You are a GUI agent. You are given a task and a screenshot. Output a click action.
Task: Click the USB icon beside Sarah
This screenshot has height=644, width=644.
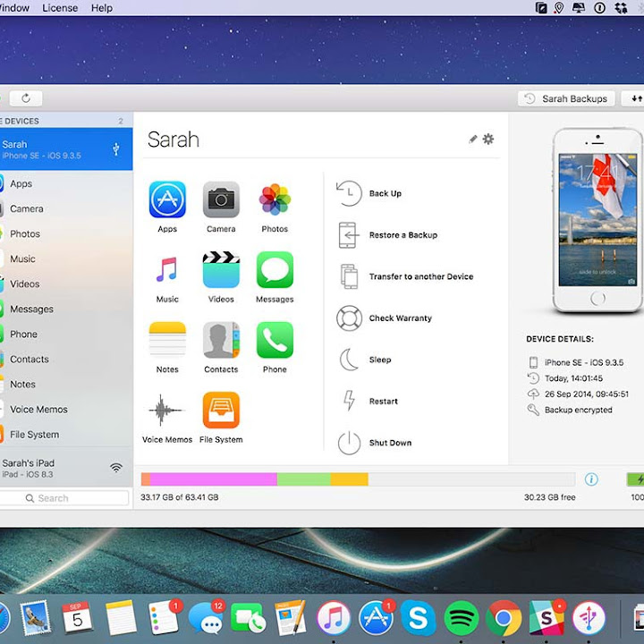point(116,149)
